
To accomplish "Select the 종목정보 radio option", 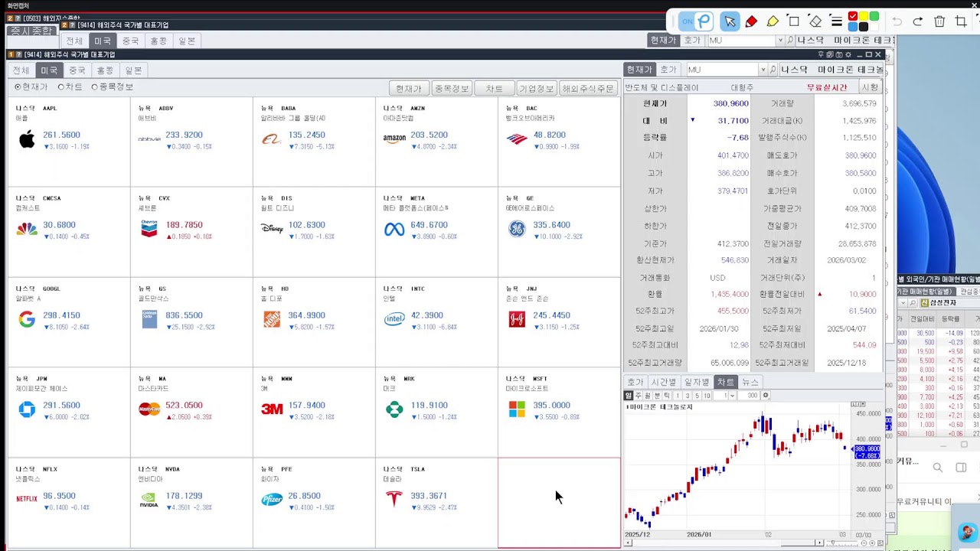I will pos(112,87).
